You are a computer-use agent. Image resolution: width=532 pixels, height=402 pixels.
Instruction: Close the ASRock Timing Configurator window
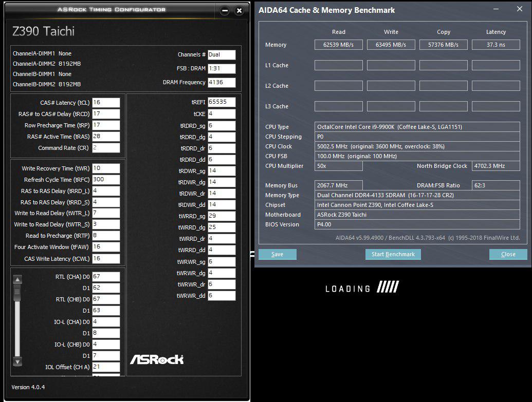pyautogui.click(x=239, y=11)
